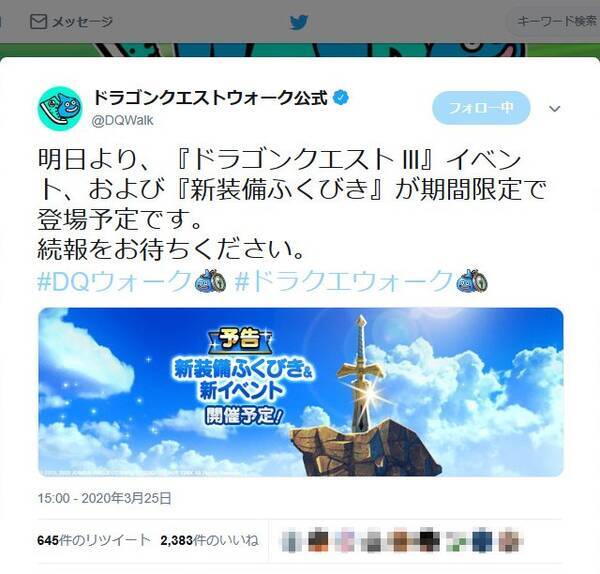Click the DQWalk slime profile avatar
This screenshot has width=600, height=574.
pyautogui.click(x=60, y=108)
